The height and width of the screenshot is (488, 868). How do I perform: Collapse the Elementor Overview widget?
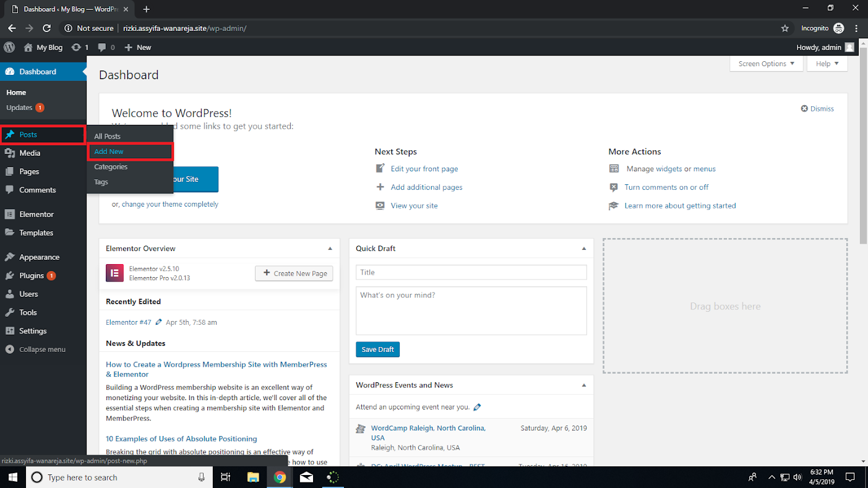330,249
